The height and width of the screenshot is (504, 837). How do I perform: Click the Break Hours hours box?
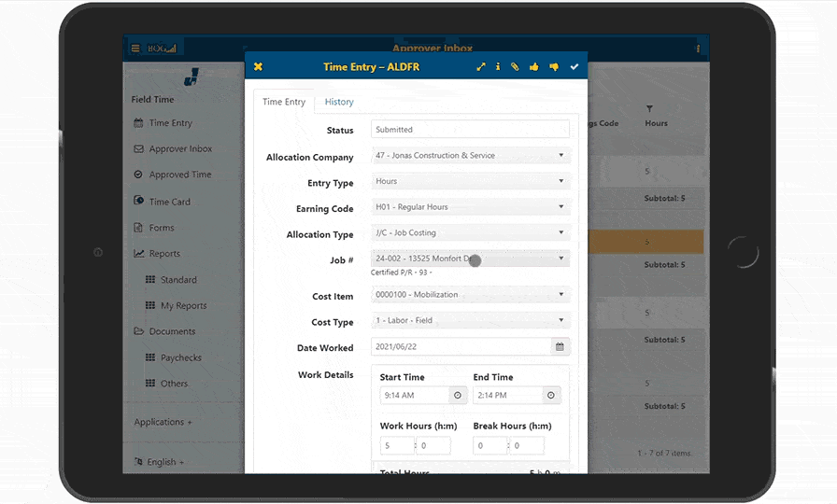[490, 445]
